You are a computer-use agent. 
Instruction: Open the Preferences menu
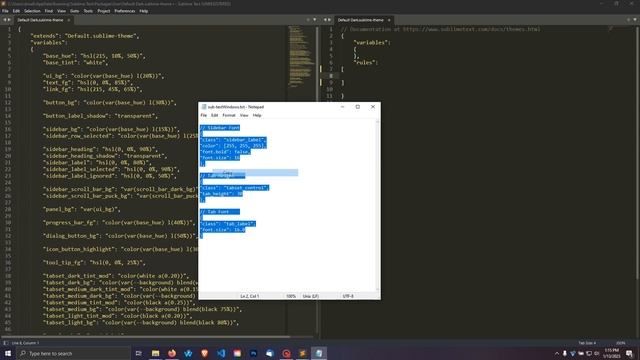click(x=124, y=11)
